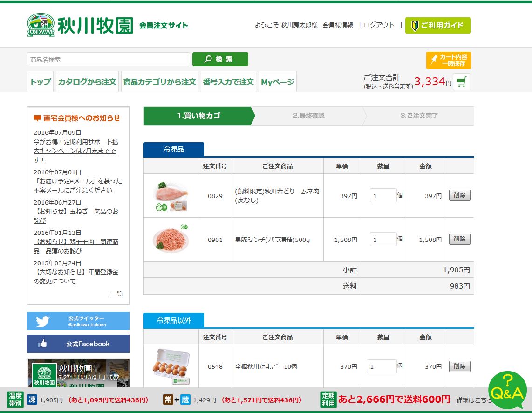
Task: Open the 黒豚ミンチ product image
Action: coord(171,239)
